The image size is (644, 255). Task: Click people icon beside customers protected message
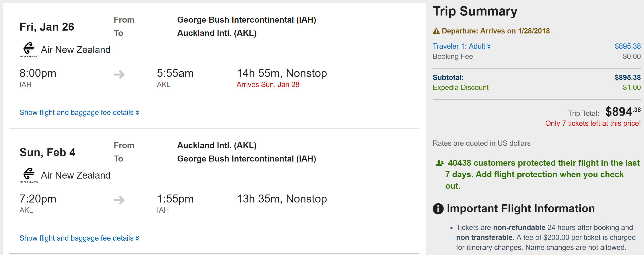[440, 163]
